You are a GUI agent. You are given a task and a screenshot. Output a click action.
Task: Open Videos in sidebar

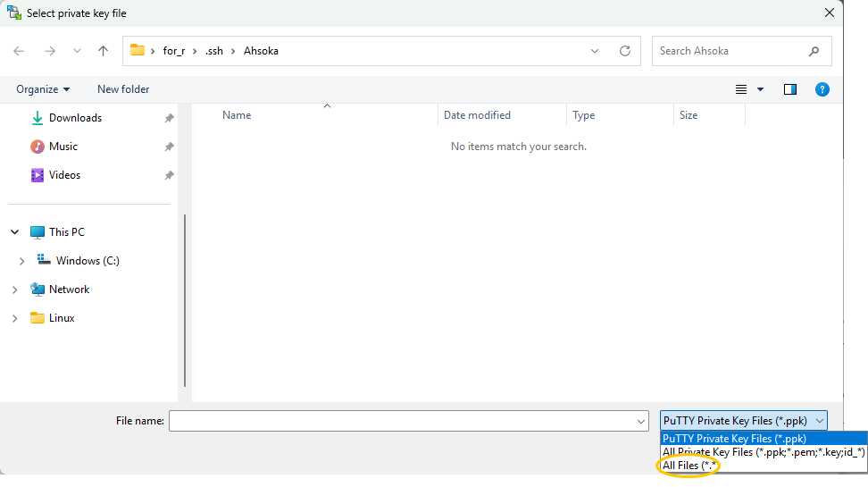click(65, 175)
